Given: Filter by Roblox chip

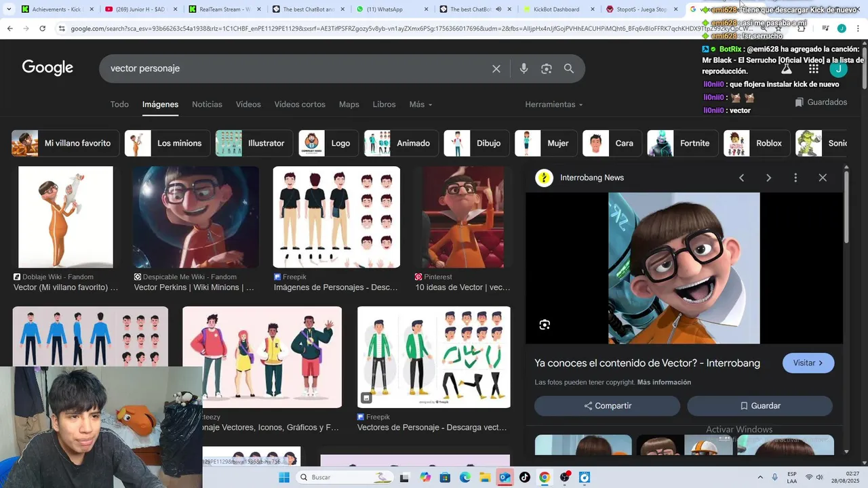Looking at the screenshot, I should (757, 143).
